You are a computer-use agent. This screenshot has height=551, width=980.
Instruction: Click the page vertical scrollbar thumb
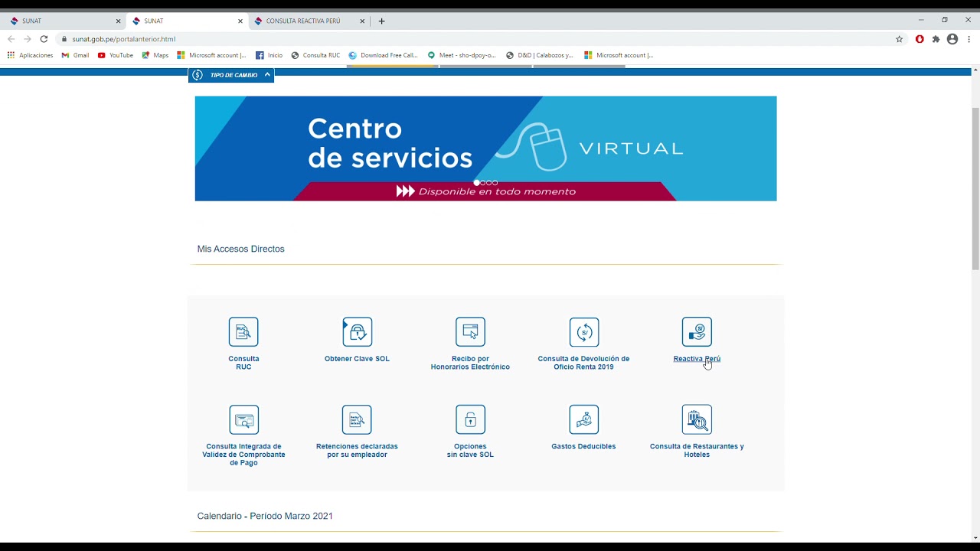click(x=975, y=188)
